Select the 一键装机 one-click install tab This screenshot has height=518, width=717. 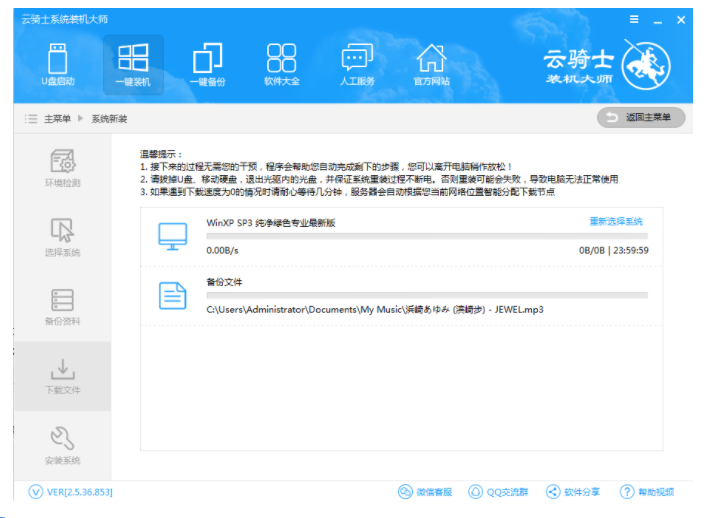(132, 64)
